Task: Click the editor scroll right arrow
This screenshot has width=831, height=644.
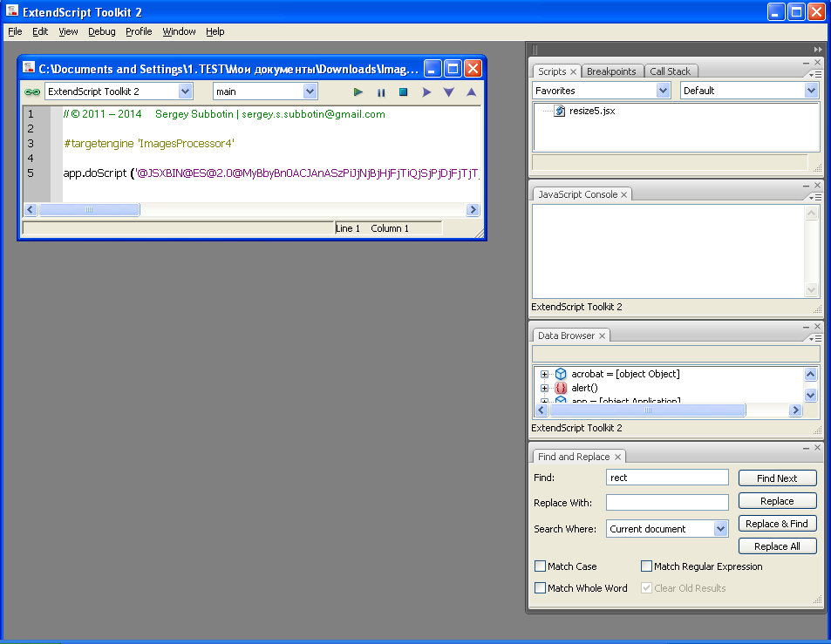Action: coord(473,210)
